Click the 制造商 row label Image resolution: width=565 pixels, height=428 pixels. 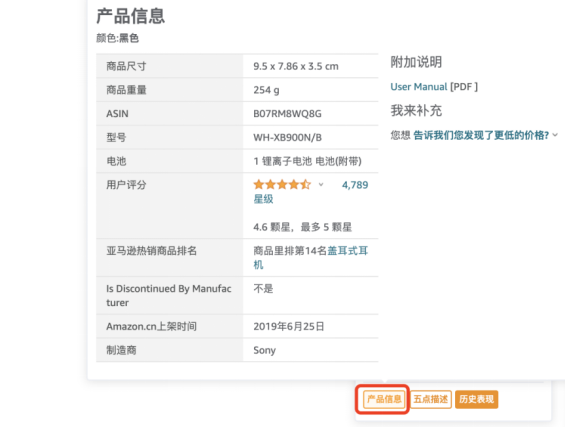(x=121, y=350)
